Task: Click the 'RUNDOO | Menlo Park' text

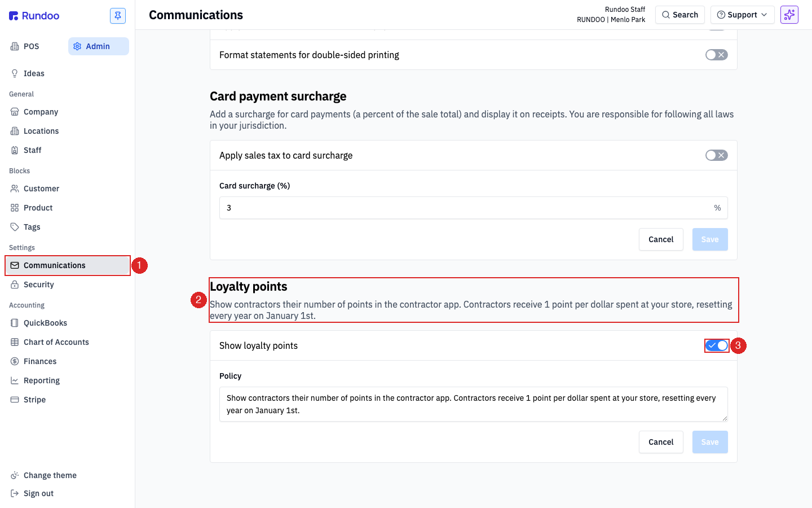Action: click(x=611, y=20)
